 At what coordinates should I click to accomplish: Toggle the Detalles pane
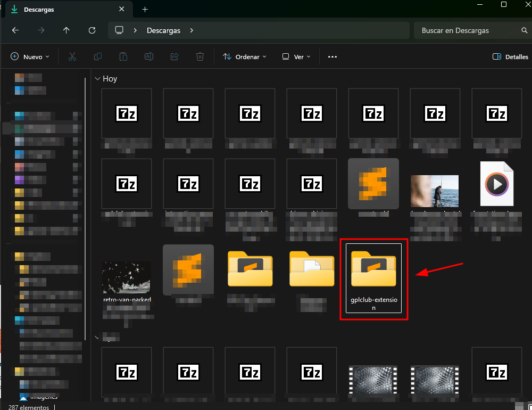pyautogui.click(x=510, y=56)
